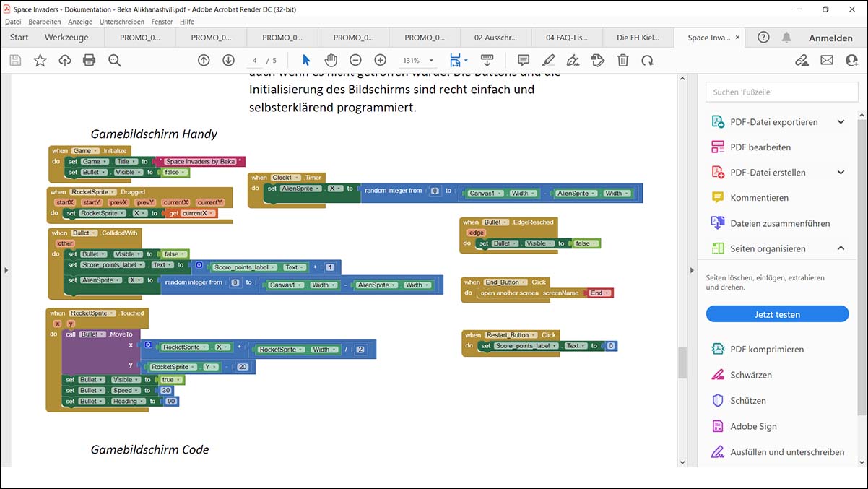
Task: Expand PDF-Datei exportieren options
Action: pyautogui.click(x=841, y=121)
